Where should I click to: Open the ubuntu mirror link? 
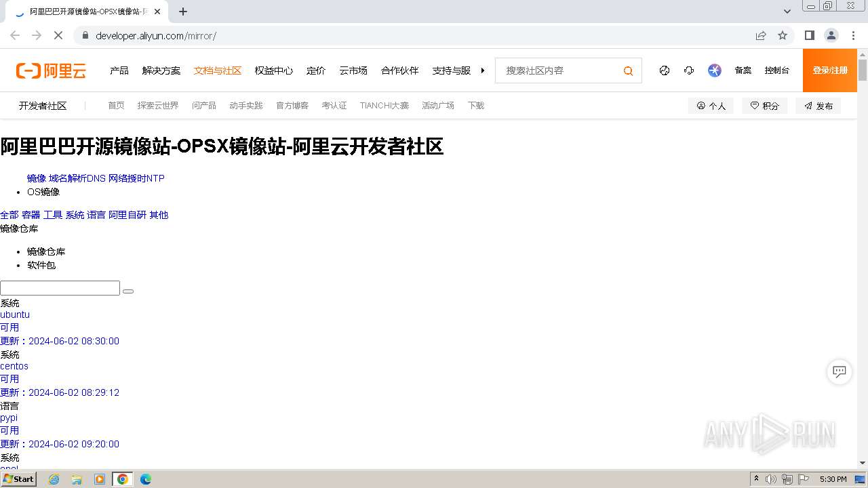coord(15,314)
